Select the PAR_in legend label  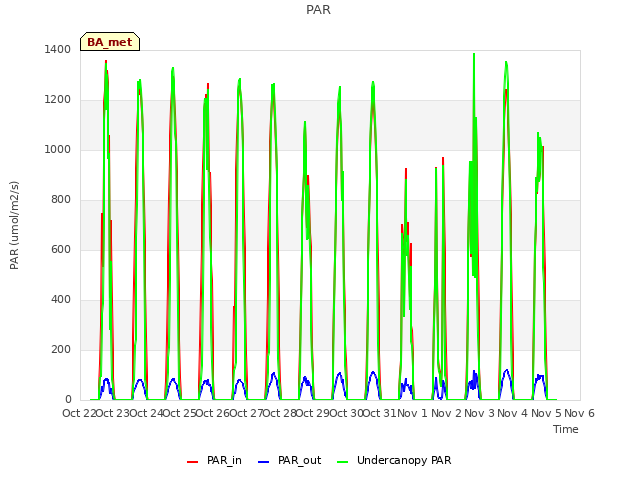(224, 460)
